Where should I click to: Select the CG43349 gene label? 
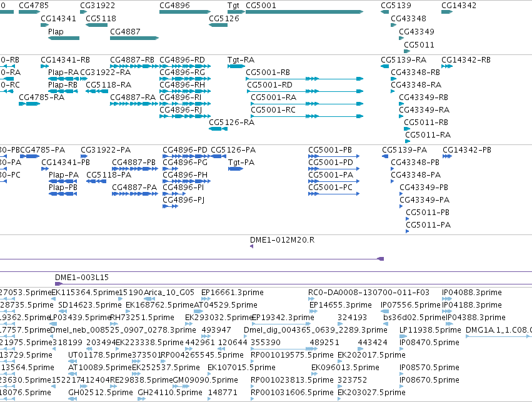416,31
